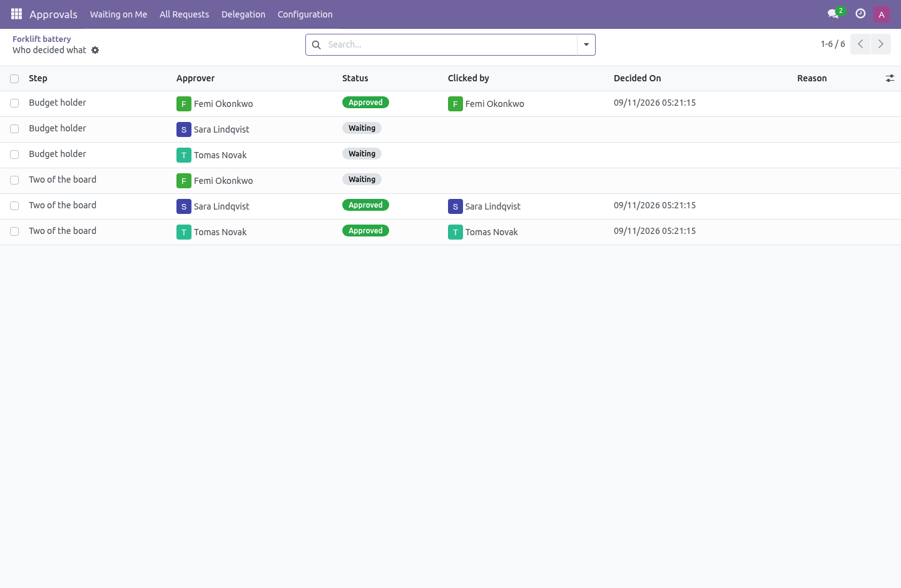
Task: Click Tomas Novak Clicked by avatar
Action: pos(456,232)
